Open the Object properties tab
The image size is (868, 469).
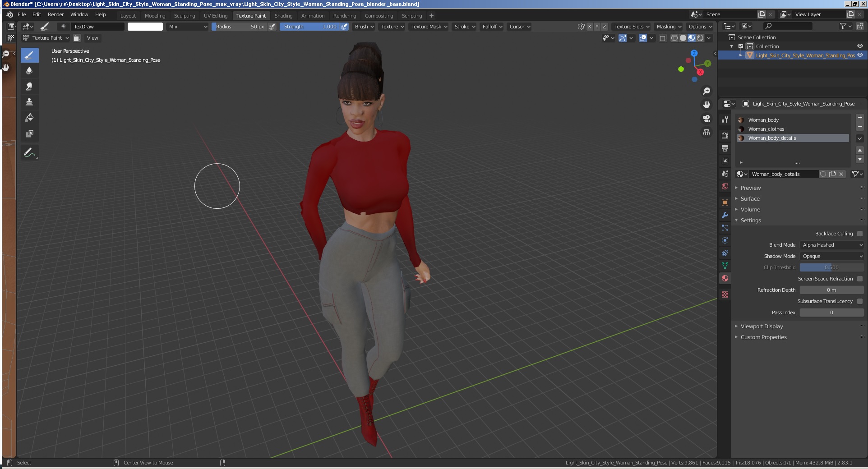tap(725, 202)
